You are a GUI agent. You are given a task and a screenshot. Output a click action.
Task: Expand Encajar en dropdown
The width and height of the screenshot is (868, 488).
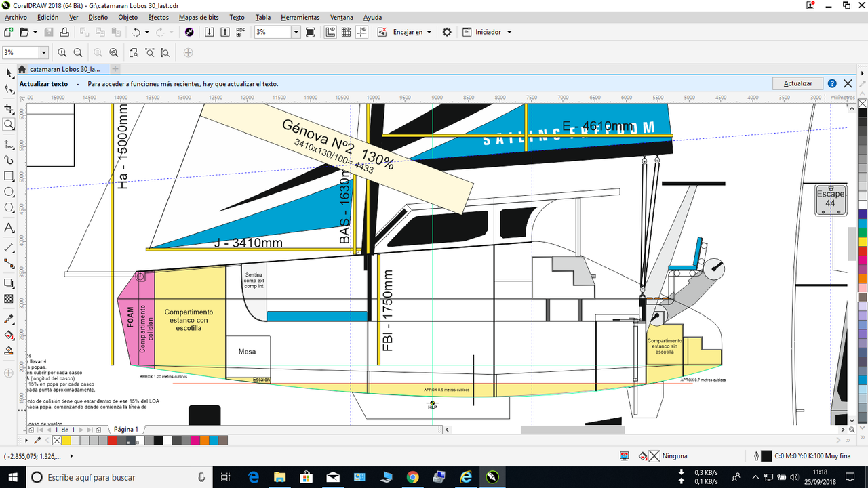click(x=429, y=32)
